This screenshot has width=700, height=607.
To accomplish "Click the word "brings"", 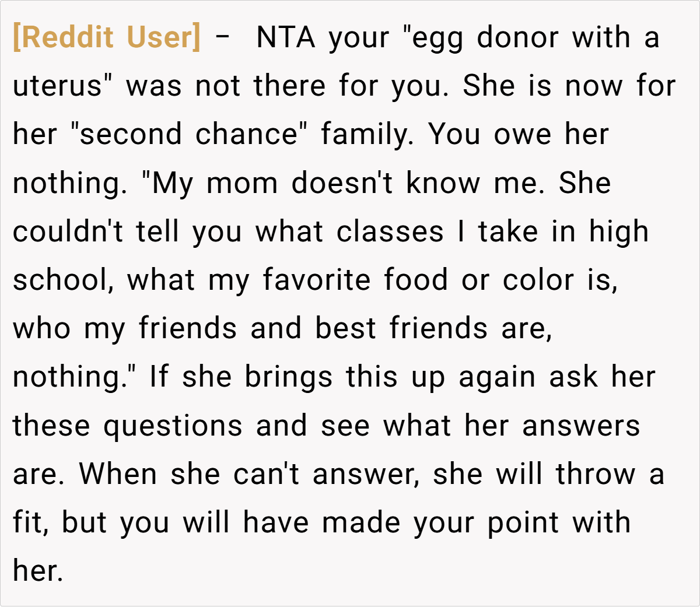I will pyautogui.click(x=288, y=377).
